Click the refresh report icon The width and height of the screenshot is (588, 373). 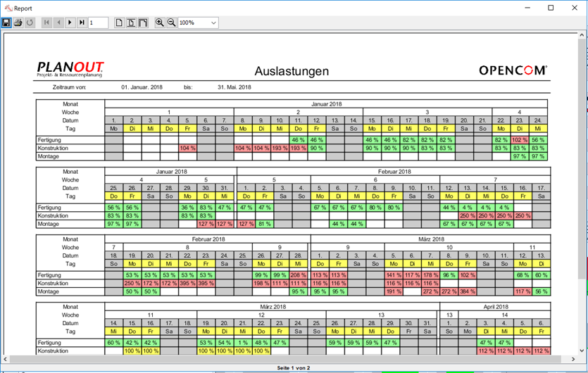click(30, 23)
